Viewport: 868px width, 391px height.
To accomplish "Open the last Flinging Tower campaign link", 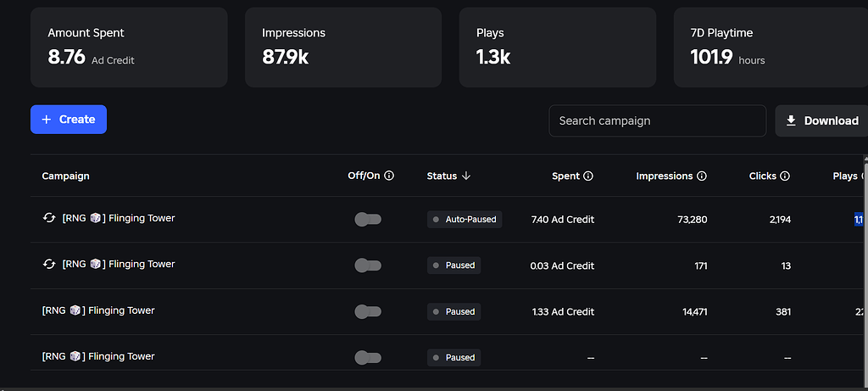I will (98, 356).
